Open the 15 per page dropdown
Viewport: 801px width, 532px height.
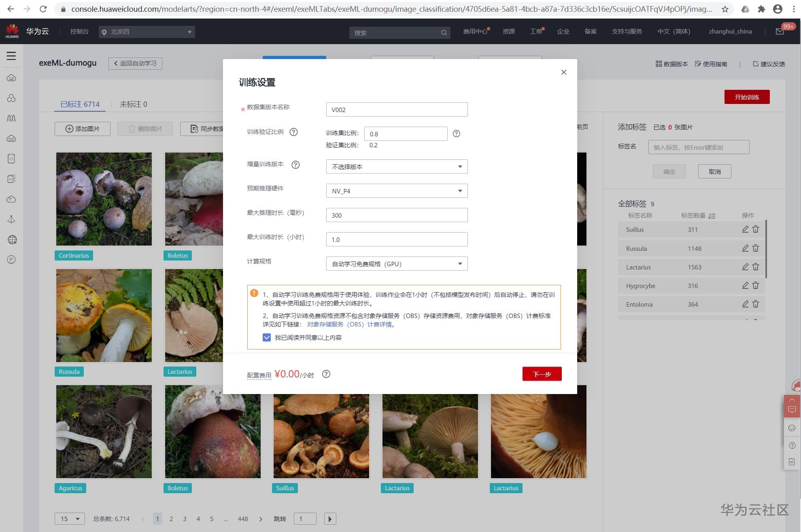[70, 519]
